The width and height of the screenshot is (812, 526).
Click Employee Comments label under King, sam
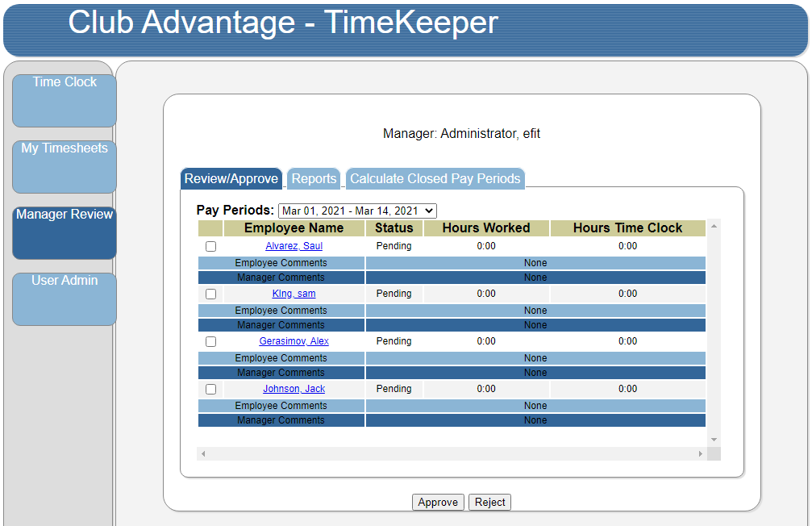click(x=281, y=311)
